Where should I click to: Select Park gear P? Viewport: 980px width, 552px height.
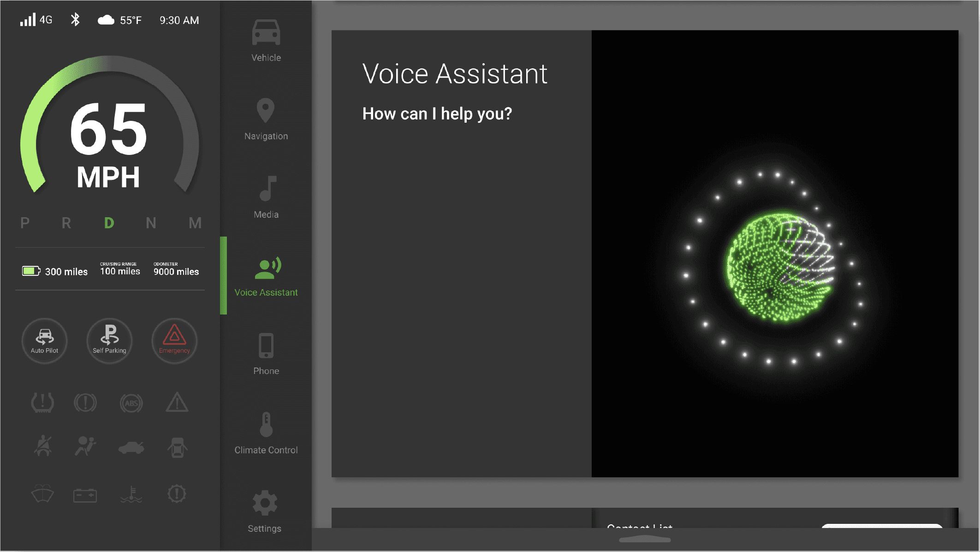tap(25, 223)
